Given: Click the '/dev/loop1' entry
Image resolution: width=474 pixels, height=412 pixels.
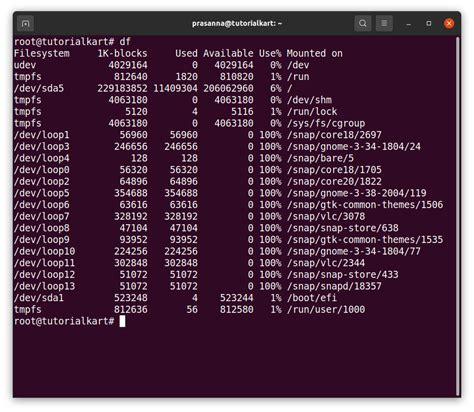Looking at the screenshot, I should tap(42, 135).
